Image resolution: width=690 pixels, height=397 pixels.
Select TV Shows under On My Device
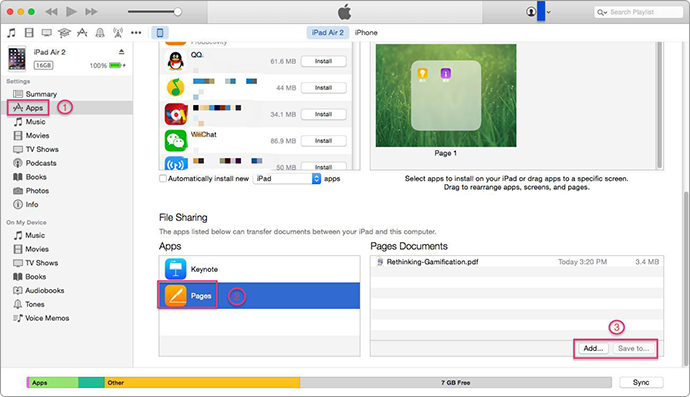click(41, 263)
